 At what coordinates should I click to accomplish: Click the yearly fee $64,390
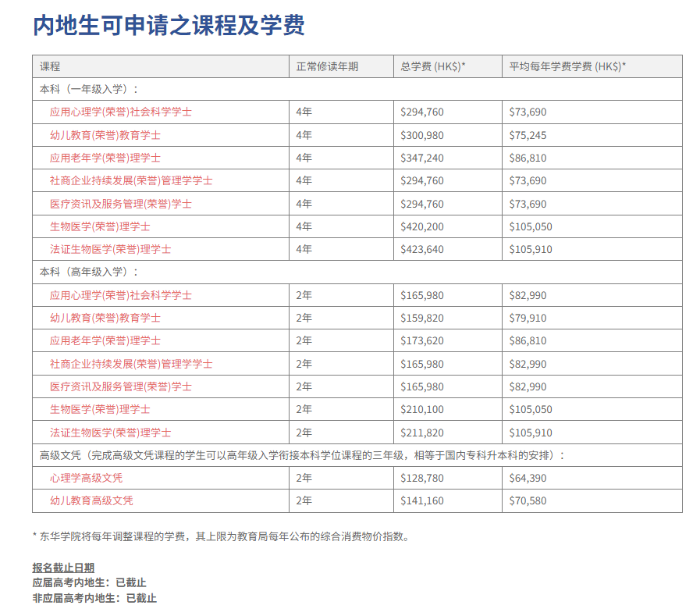pyautogui.click(x=528, y=479)
